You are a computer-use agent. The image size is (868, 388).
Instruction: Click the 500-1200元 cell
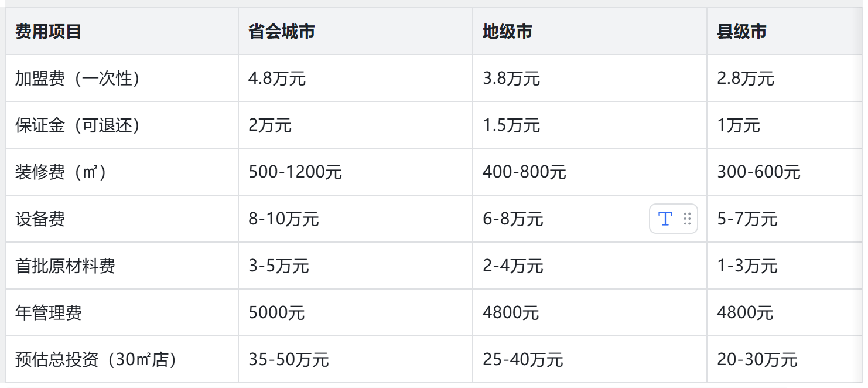pos(295,172)
